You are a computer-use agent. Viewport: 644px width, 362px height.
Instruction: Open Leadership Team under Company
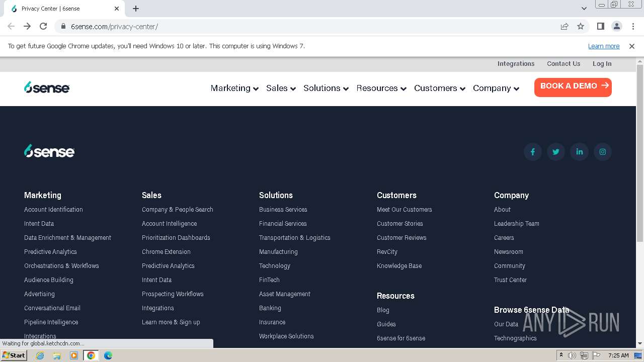517,224
